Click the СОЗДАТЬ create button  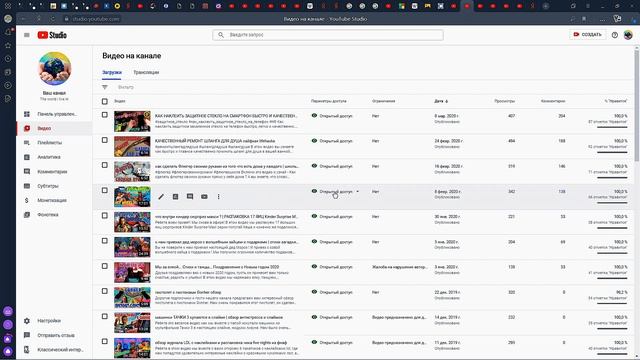coord(587,35)
